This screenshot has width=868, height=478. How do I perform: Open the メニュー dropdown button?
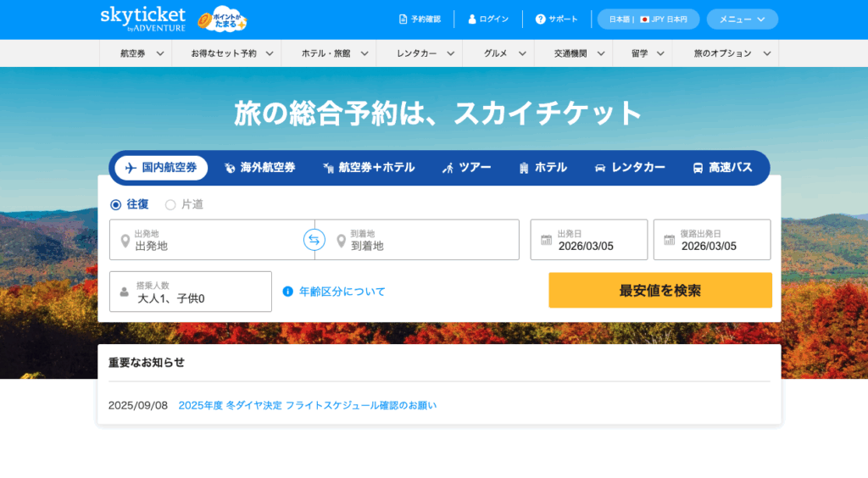pos(743,19)
